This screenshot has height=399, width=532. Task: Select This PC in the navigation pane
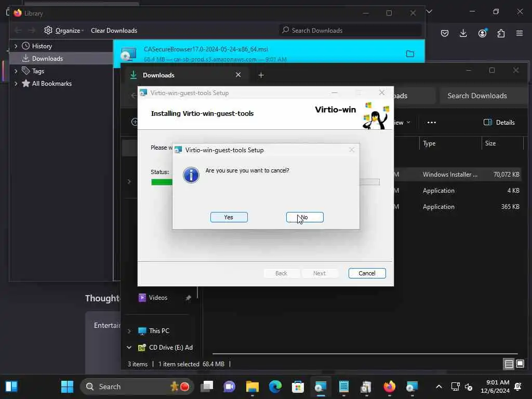(x=159, y=331)
